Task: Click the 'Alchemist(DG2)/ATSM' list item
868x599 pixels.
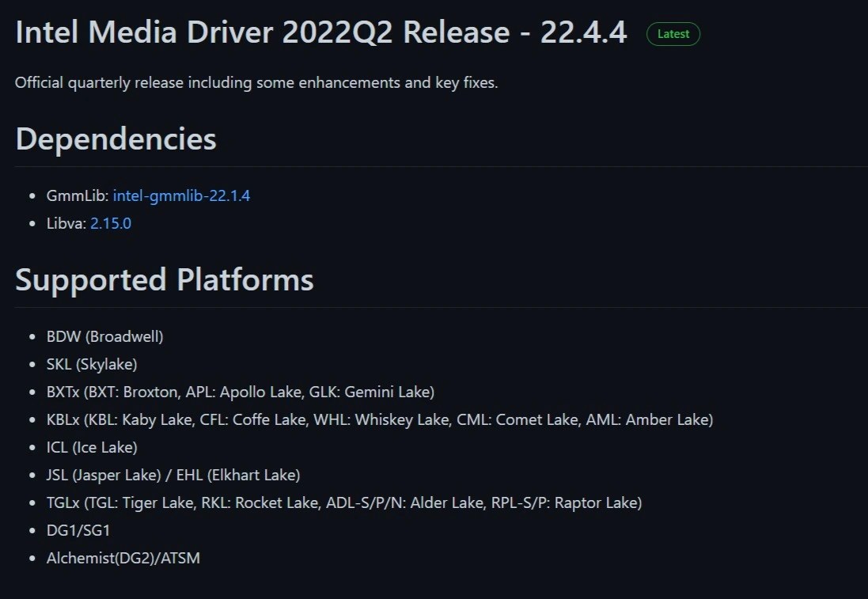Action: 123,558
